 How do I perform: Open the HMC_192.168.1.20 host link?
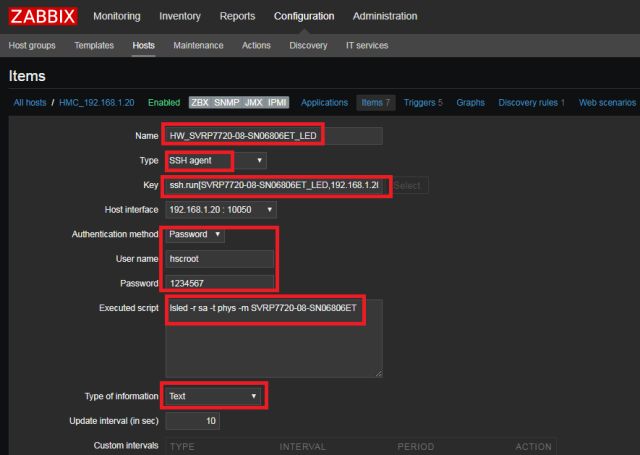click(x=97, y=102)
